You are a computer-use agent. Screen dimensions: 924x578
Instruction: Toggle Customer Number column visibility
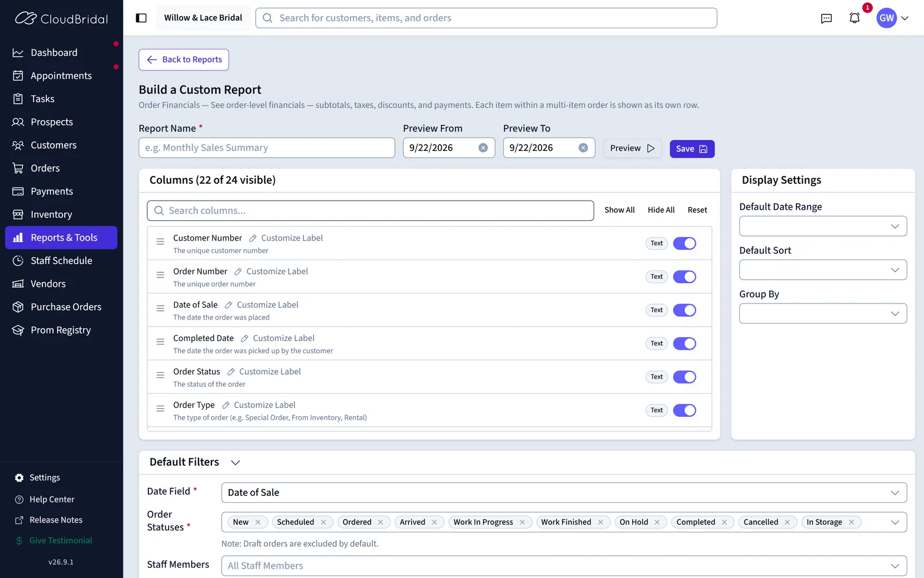684,243
